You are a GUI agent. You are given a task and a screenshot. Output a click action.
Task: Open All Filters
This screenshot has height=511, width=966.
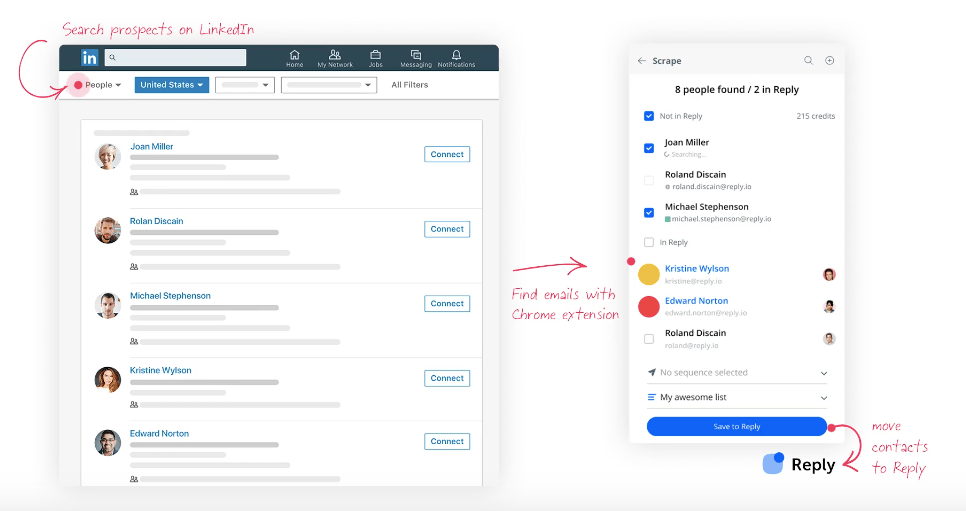pos(410,85)
